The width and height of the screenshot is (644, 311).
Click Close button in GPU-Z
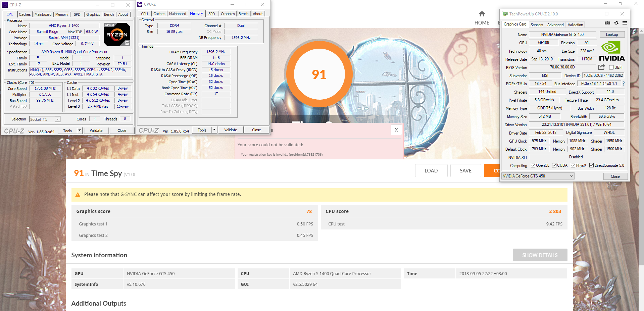click(615, 176)
